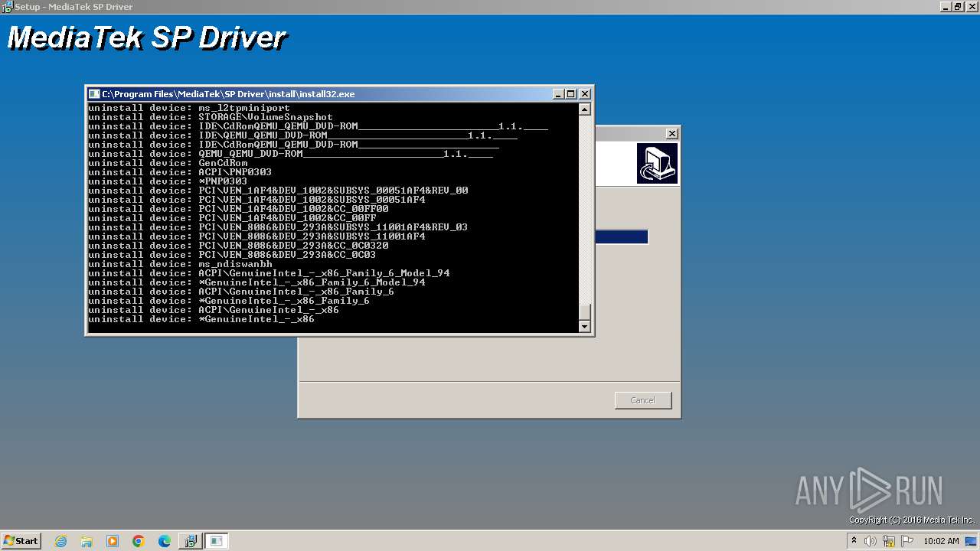This screenshot has height=551, width=980.
Task: Click line 'PCI\VEN_1AF4&DEV_1002&CC_00FF00'
Action: 238,209
